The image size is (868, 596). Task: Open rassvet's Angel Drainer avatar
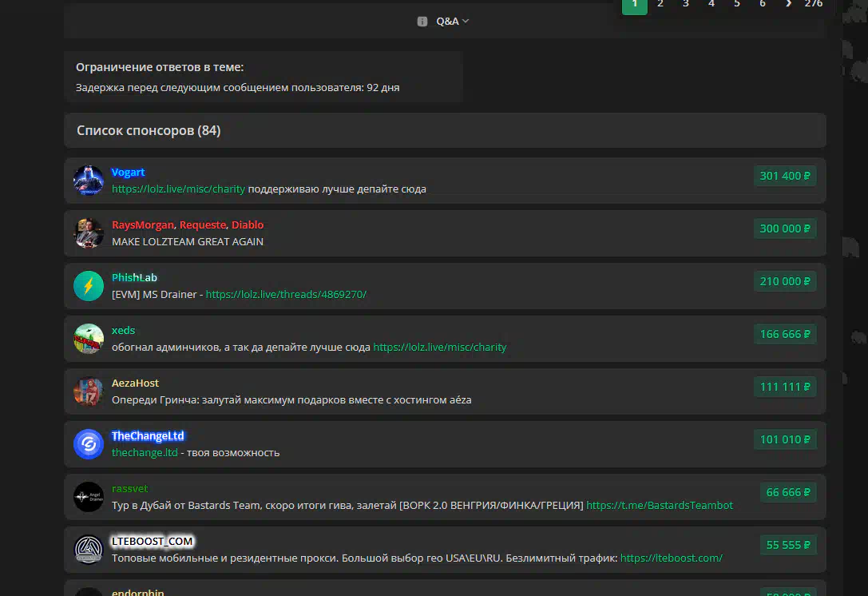point(89,497)
